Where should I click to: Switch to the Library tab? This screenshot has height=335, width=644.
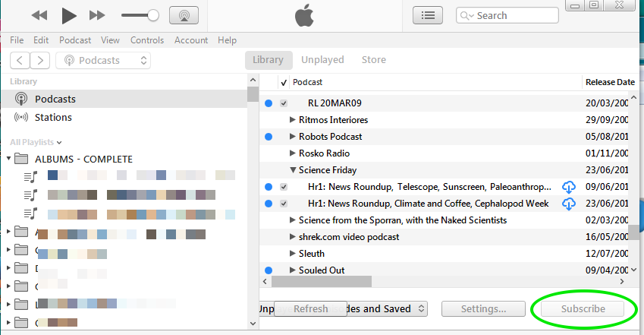coord(269,60)
